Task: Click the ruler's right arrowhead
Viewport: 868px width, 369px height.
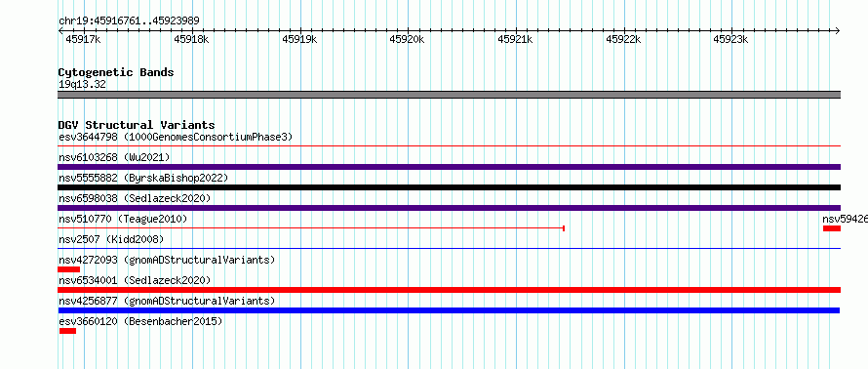Action: point(837,30)
